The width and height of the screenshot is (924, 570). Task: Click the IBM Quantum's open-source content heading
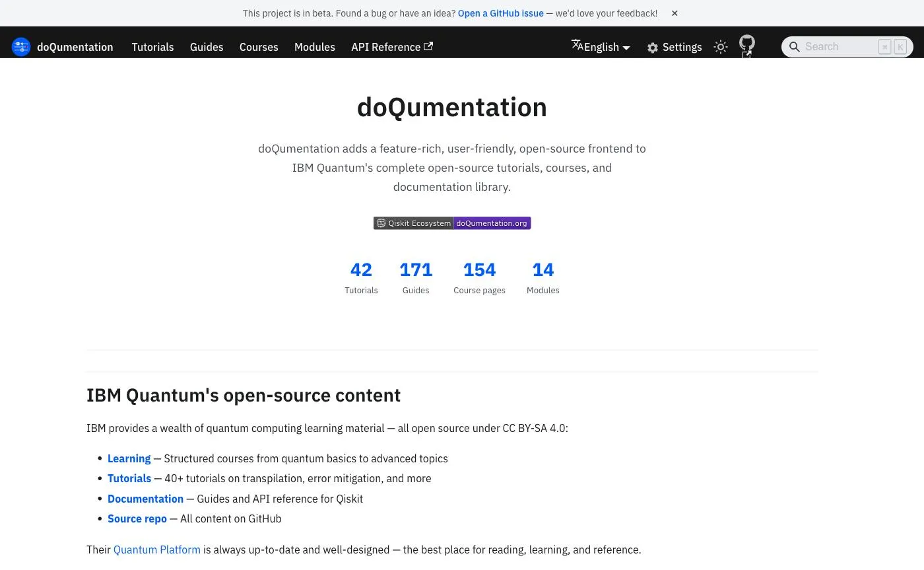click(244, 395)
